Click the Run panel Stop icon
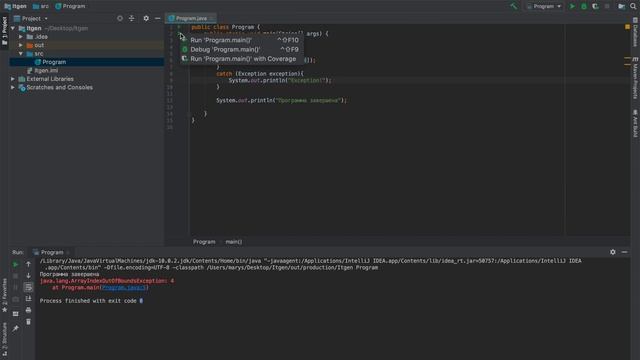 coord(16,276)
